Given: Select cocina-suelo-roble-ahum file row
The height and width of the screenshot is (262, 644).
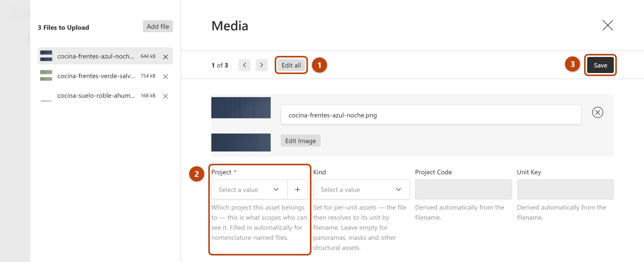Looking at the screenshot, I should click(105, 95).
